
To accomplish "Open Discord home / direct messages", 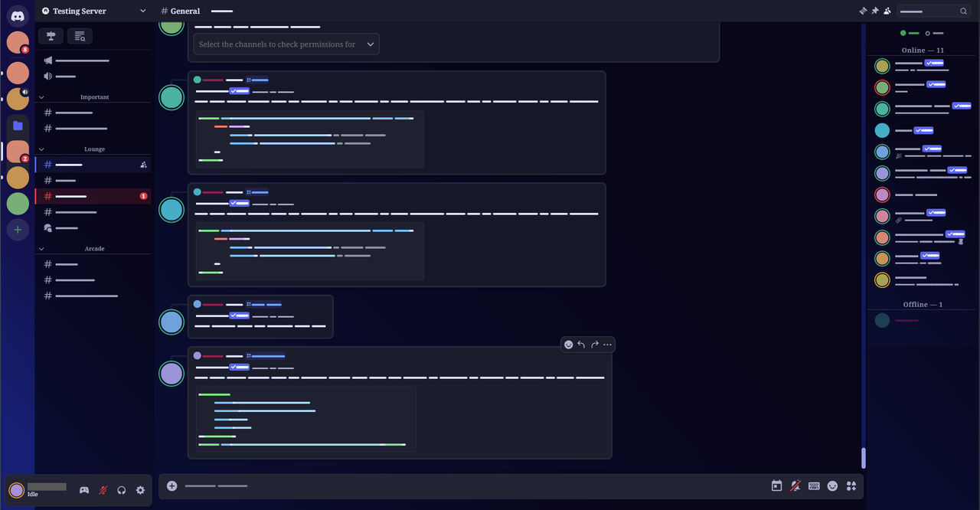I will 18,15.
